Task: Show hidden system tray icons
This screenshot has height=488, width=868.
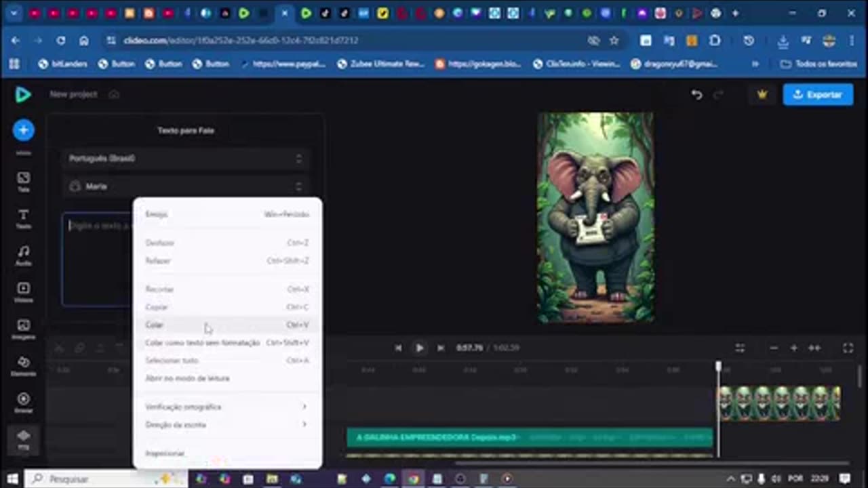Action: 731,479
